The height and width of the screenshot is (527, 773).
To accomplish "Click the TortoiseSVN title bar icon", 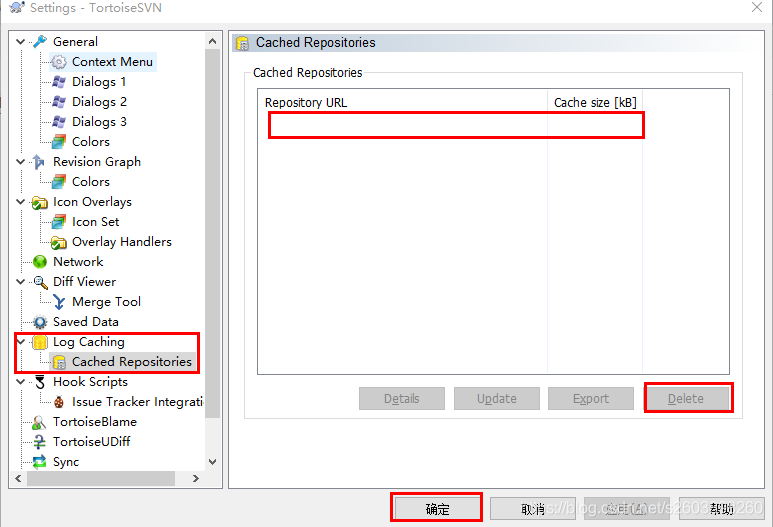I will (17, 7).
